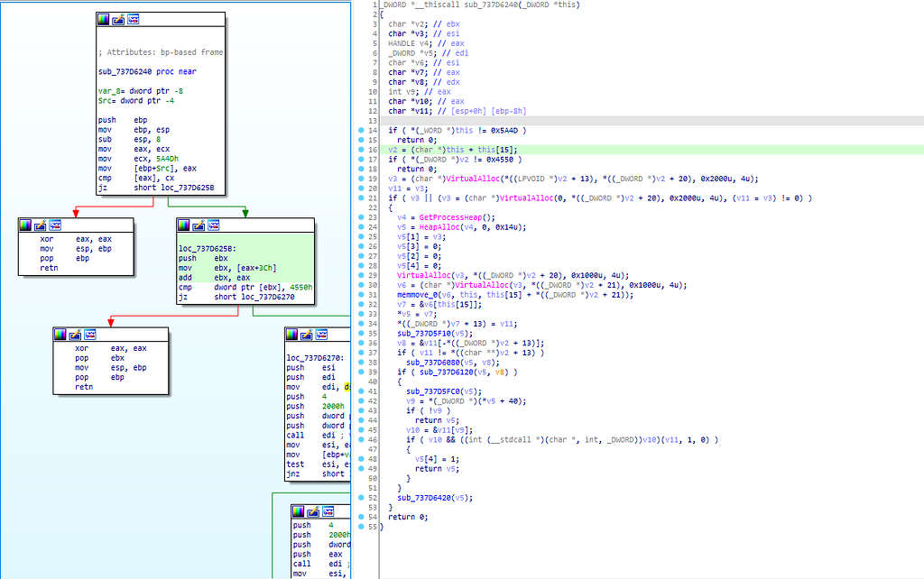Click 0x5A4D constant on line 14
924x579 pixels.
(x=504, y=130)
